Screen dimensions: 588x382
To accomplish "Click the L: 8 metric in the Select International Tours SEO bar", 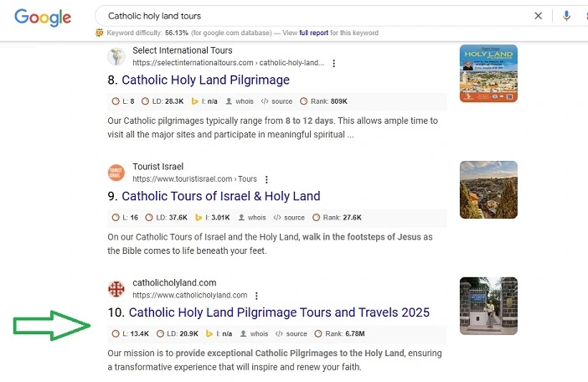I will point(123,101).
